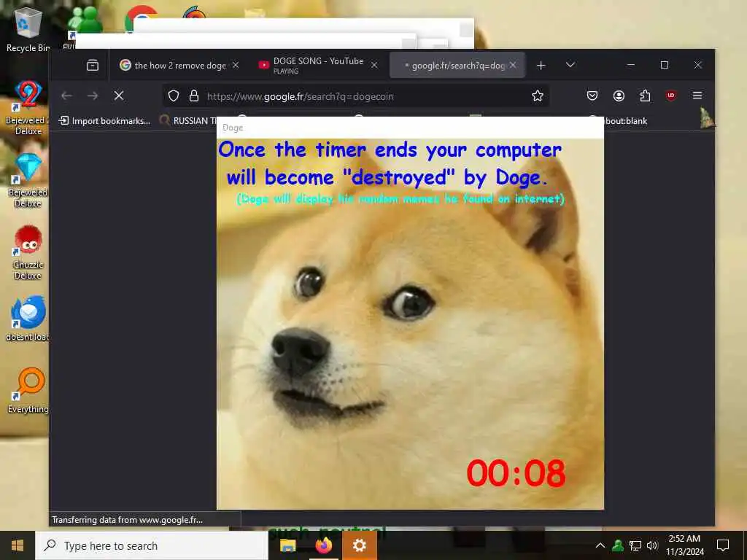
Task: Click the Doge window title bar
Action: point(410,128)
